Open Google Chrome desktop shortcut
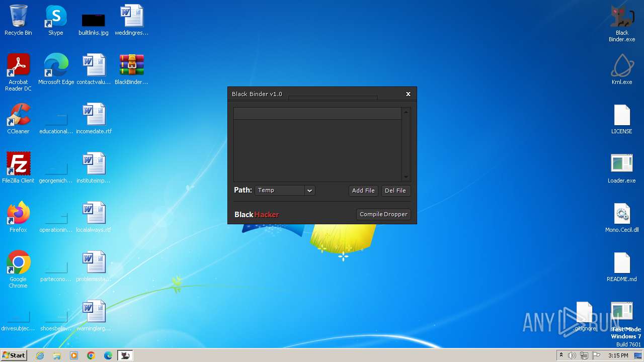Image resolution: width=644 pixels, height=362 pixels. pyautogui.click(x=18, y=269)
